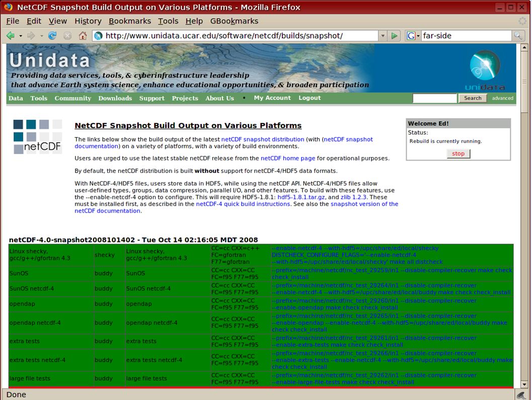The height and width of the screenshot is (400, 532).
Task: Open the Bookmarks menu
Action: (x=130, y=21)
